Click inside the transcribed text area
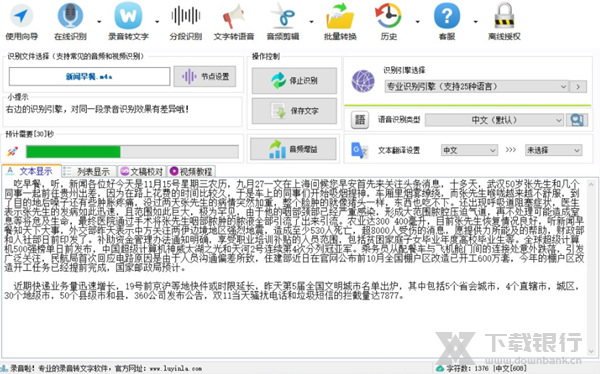 coord(295,268)
